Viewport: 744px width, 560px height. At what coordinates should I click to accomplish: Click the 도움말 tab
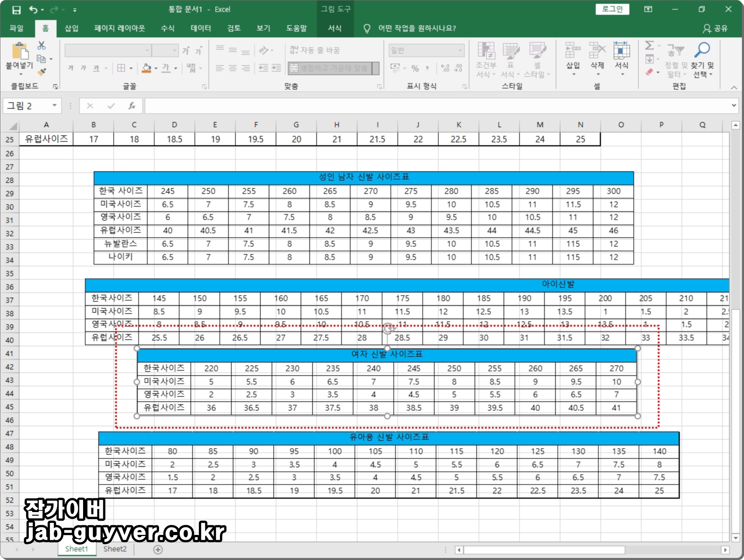click(x=296, y=28)
